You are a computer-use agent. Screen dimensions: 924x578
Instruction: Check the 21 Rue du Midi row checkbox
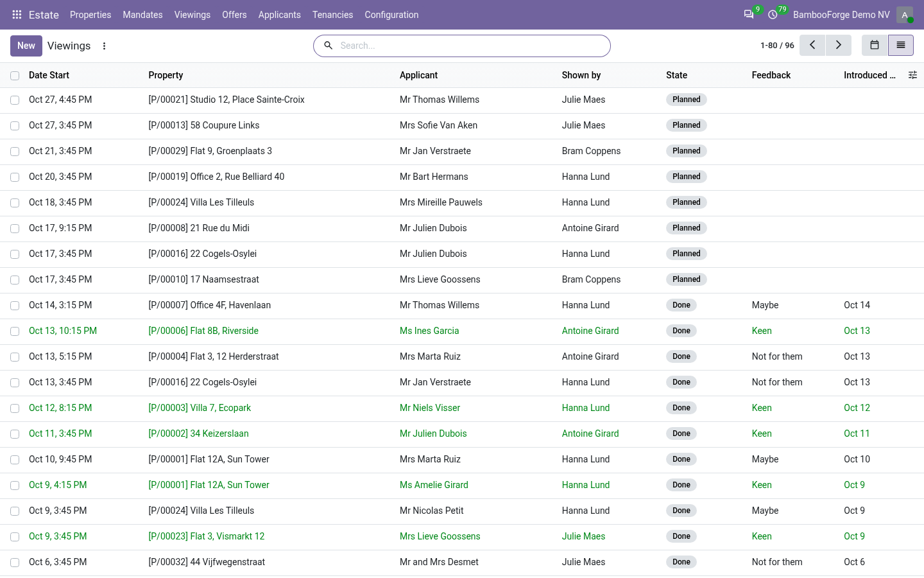[15, 229]
